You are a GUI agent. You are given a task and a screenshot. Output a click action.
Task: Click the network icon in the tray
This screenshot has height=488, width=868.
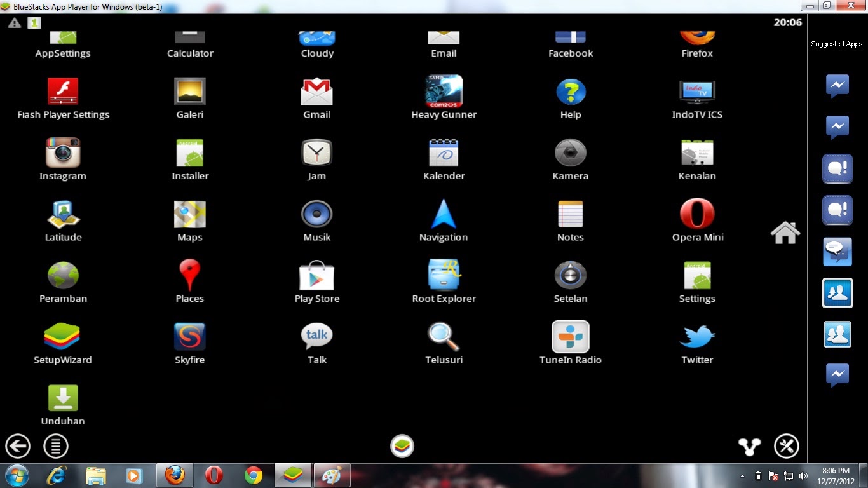coord(789,476)
